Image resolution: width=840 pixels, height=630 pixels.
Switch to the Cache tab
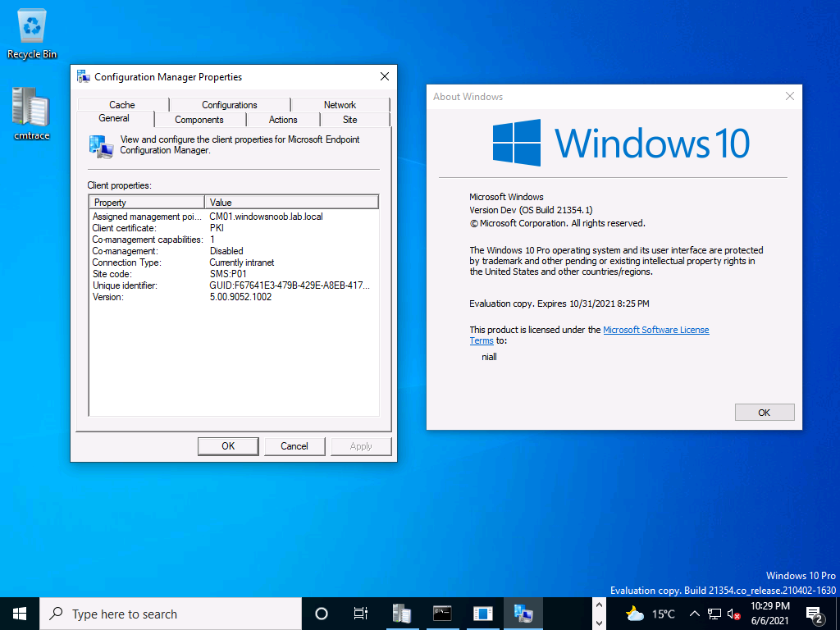pos(122,104)
